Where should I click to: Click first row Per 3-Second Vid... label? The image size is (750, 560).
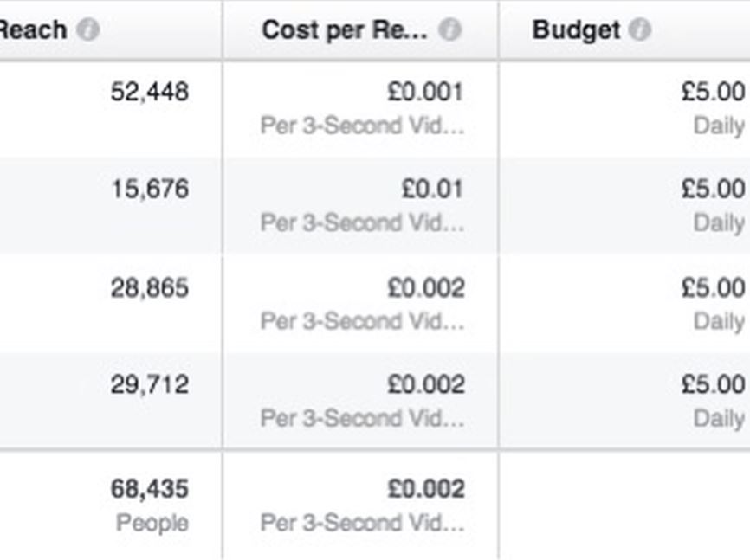(363, 126)
